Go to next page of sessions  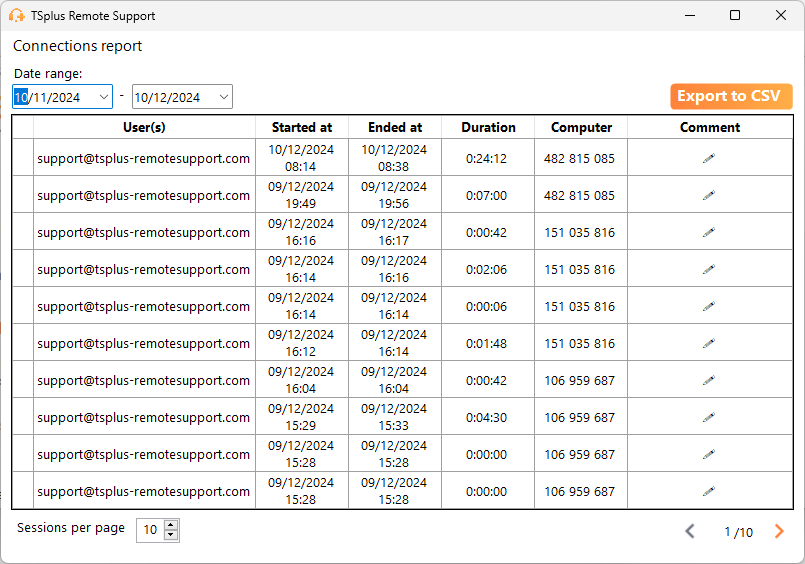coord(779,531)
